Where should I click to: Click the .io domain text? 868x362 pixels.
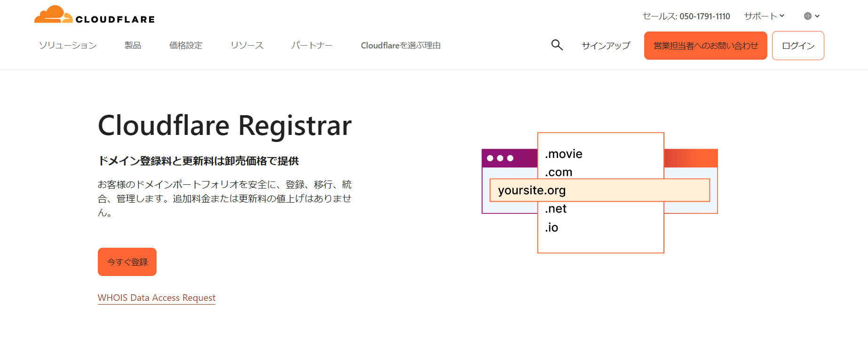click(552, 228)
